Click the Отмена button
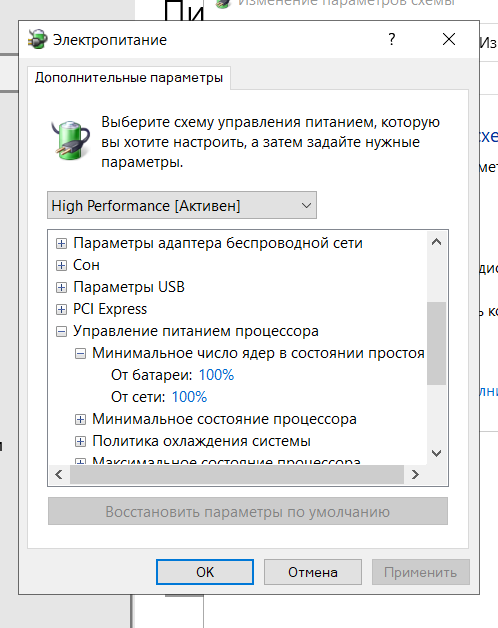498x628 pixels. [313, 572]
